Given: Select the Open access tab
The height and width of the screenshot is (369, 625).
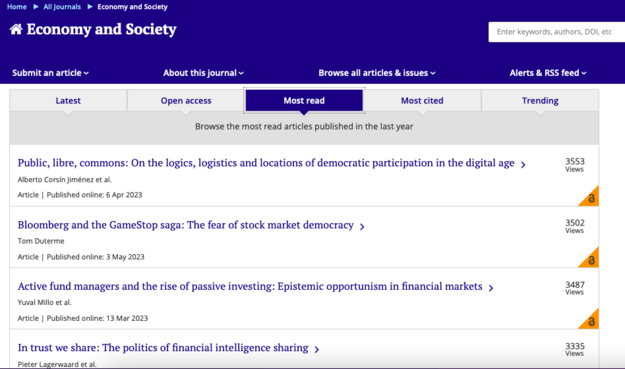Looking at the screenshot, I should [186, 100].
